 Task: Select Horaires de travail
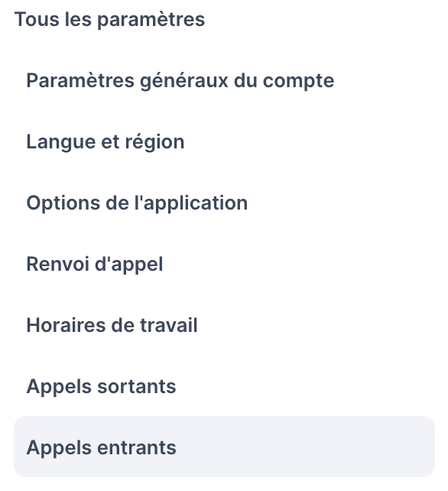coord(224,325)
